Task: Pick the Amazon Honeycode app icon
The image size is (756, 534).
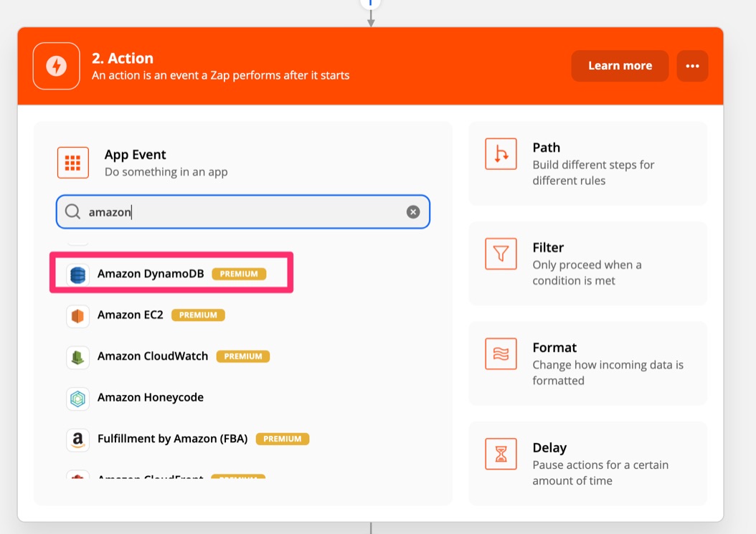Action: tap(77, 399)
